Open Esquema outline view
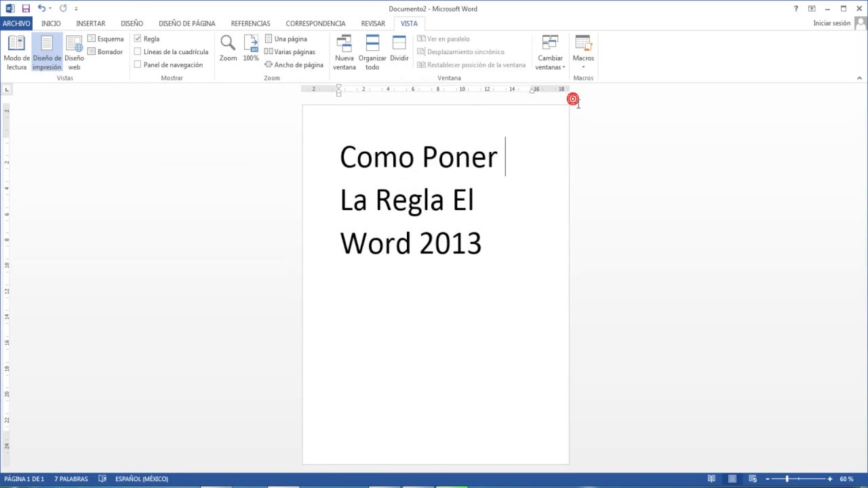Image resolution: width=868 pixels, height=488 pixels. [106, 39]
